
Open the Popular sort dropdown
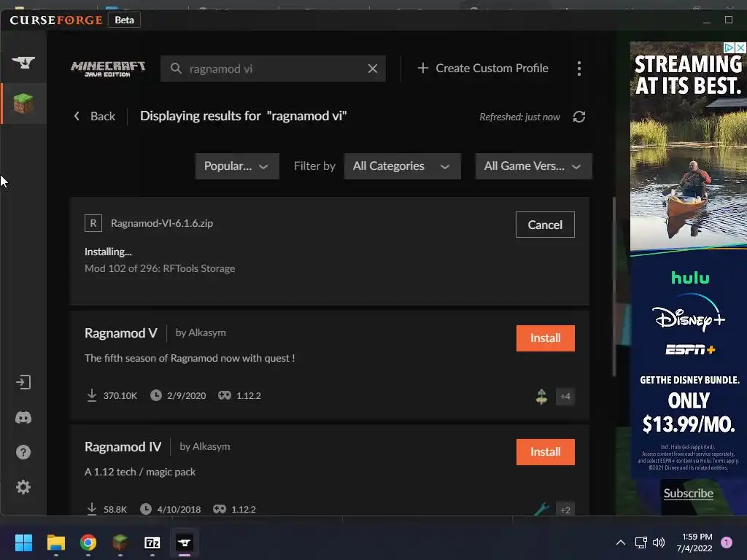click(237, 166)
